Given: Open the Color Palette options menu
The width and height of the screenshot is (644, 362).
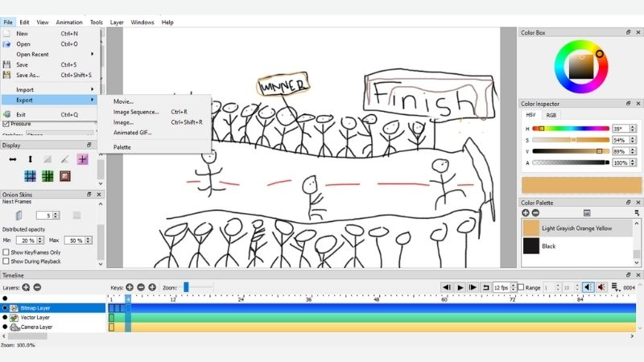Looking at the screenshot, I should click(637, 212).
